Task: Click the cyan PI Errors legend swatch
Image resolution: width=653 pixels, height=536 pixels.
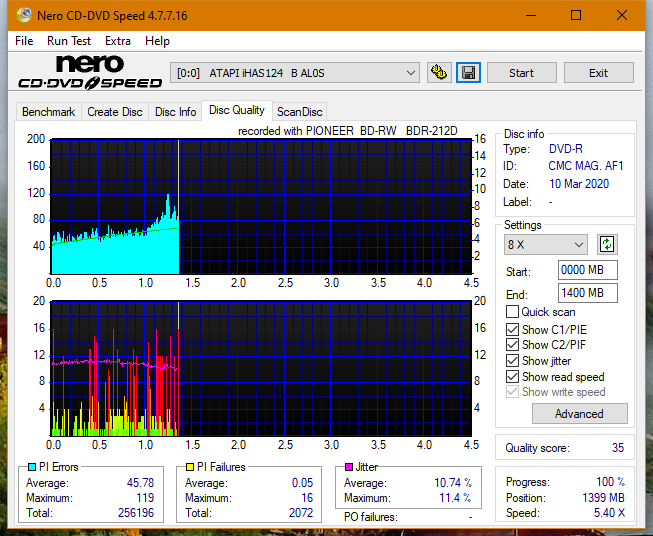Action: point(32,467)
